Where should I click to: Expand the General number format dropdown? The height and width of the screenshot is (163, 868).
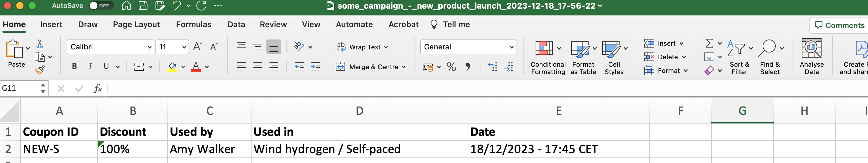[511, 47]
